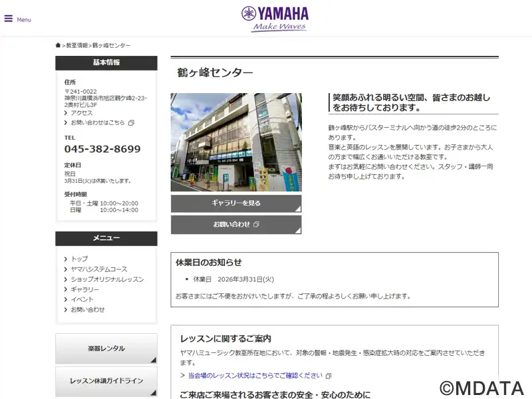Select ヤマハシステムコース in the menu
532x399 pixels.
coord(98,269)
